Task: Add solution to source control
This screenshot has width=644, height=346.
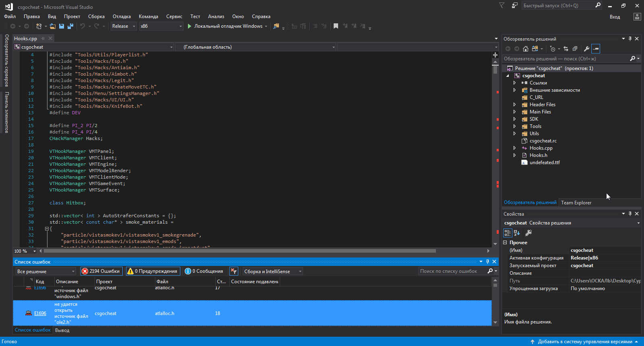Action: [585, 342]
